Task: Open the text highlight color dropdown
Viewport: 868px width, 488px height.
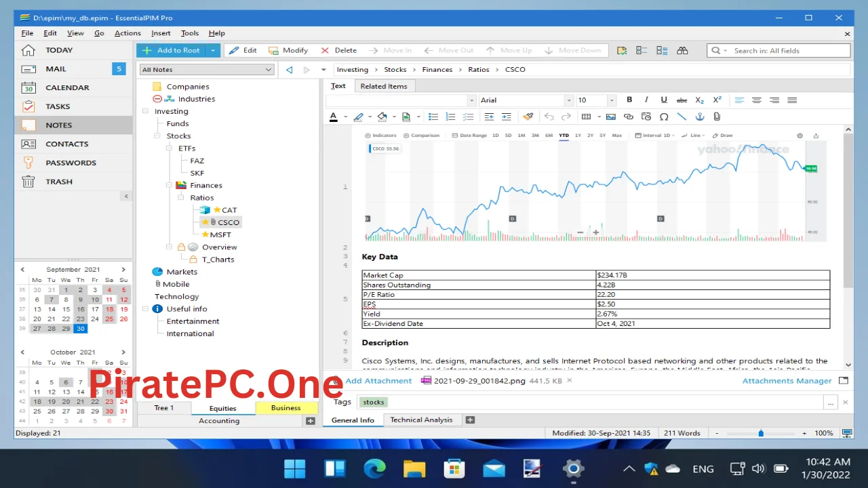Action: [370, 117]
